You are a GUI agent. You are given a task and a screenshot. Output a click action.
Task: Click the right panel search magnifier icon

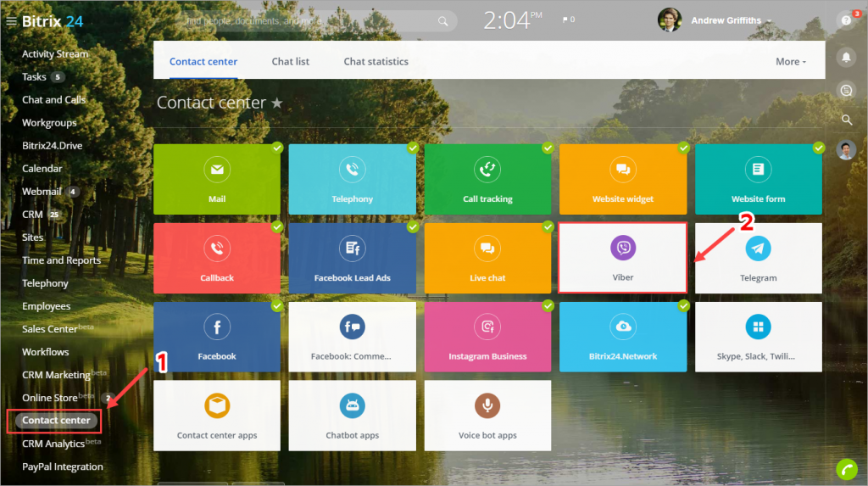847,120
